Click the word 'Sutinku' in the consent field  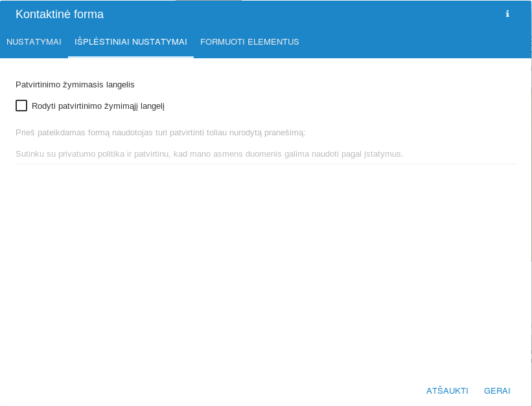[x=30, y=154]
